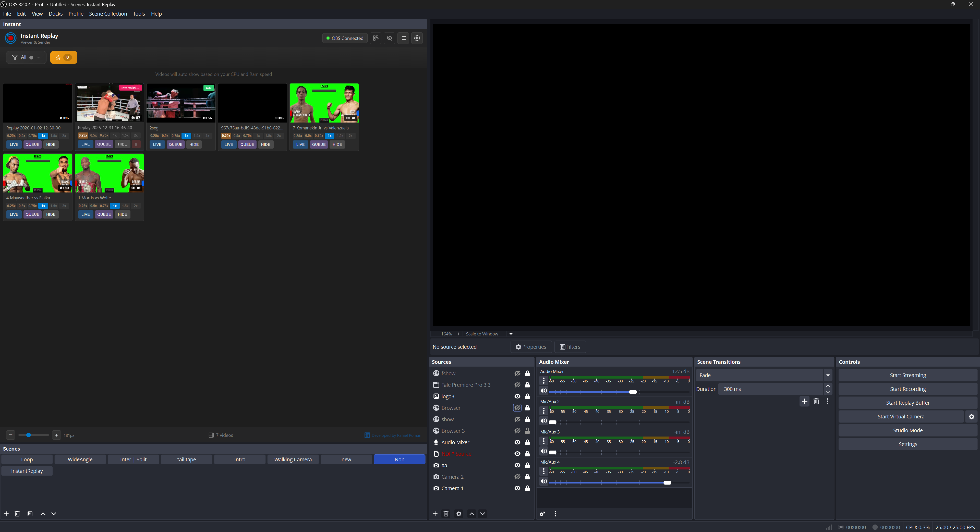
Task: Open source properties gear in Sources dock
Action: click(459, 514)
